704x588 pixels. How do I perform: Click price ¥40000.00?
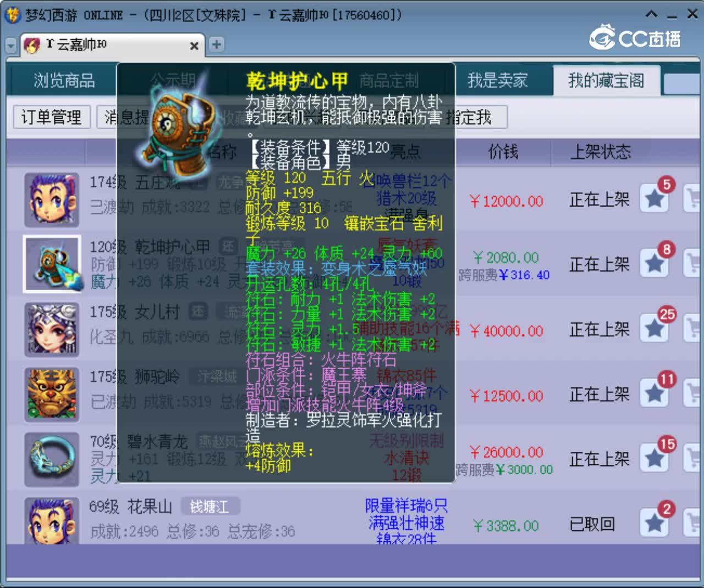click(x=506, y=331)
